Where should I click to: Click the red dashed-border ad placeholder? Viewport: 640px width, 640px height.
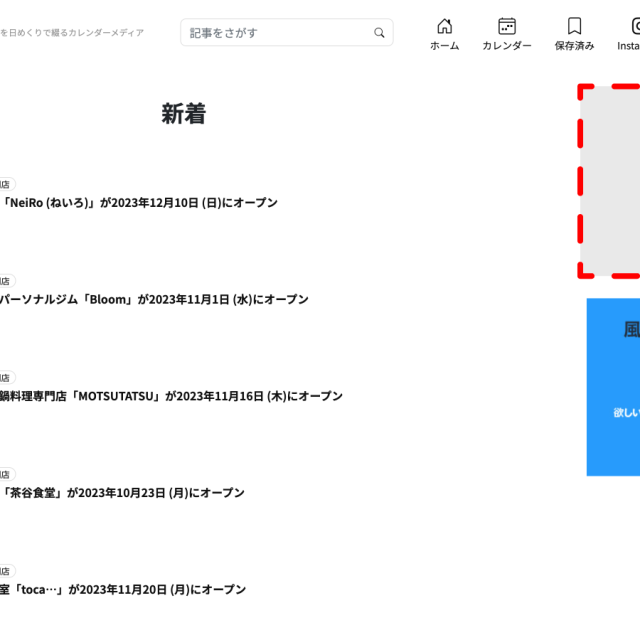(610, 181)
